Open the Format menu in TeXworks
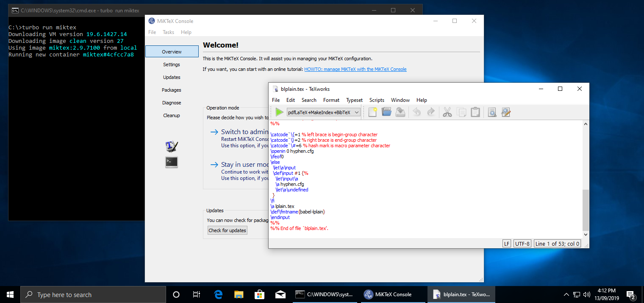Screen dimensions: 644x303 click(331, 100)
